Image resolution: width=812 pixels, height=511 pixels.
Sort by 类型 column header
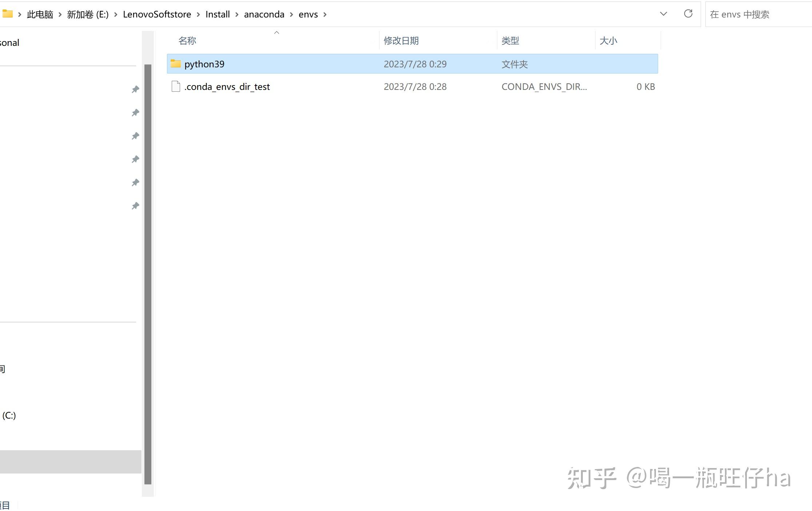pos(510,40)
